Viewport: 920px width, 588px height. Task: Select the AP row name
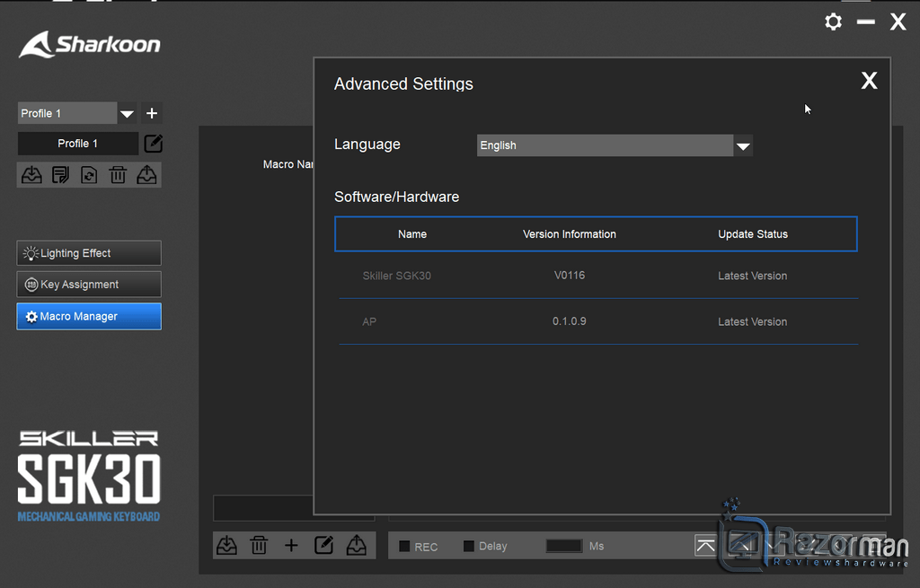tap(369, 321)
